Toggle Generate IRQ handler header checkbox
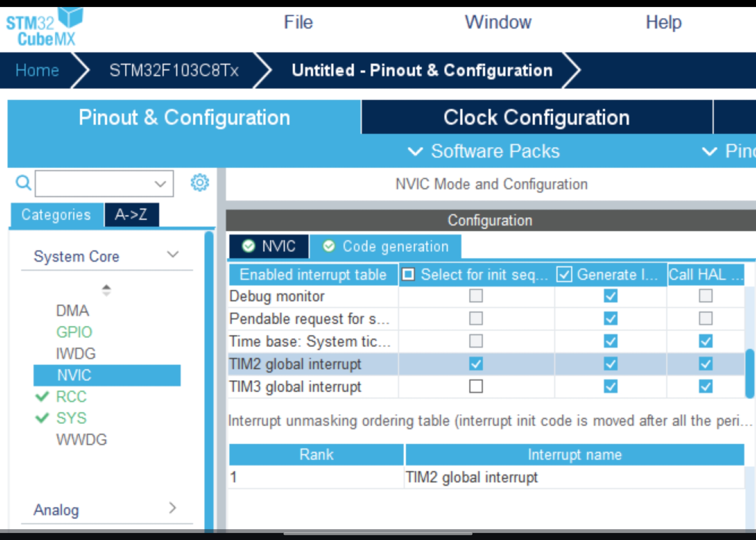This screenshot has height=540, width=756. coord(564,275)
